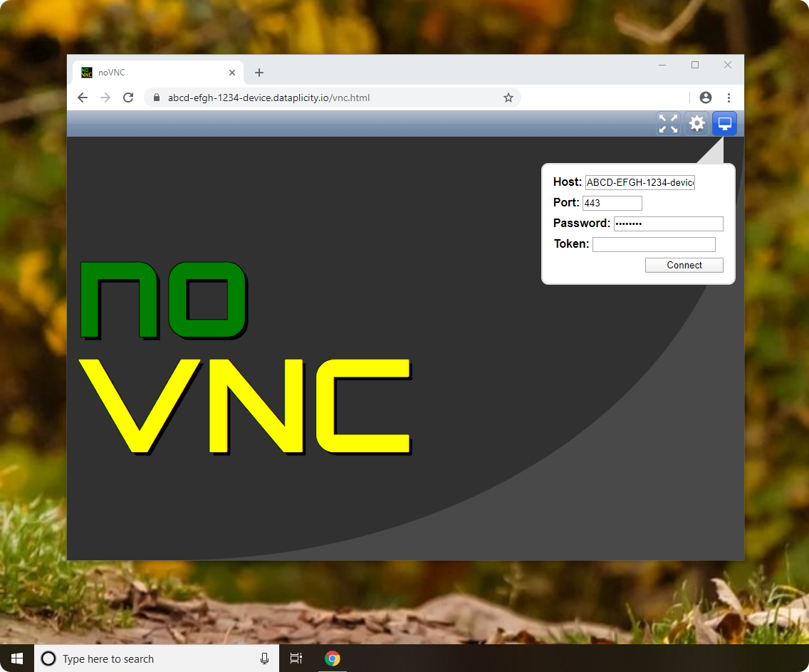The width and height of the screenshot is (809, 672).
Task: Minimize the Chrome window
Action: click(x=662, y=65)
